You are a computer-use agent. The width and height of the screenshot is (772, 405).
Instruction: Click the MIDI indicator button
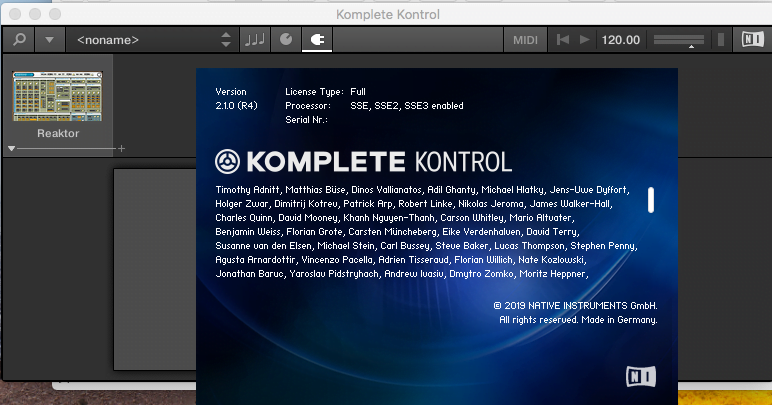pyautogui.click(x=525, y=40)
